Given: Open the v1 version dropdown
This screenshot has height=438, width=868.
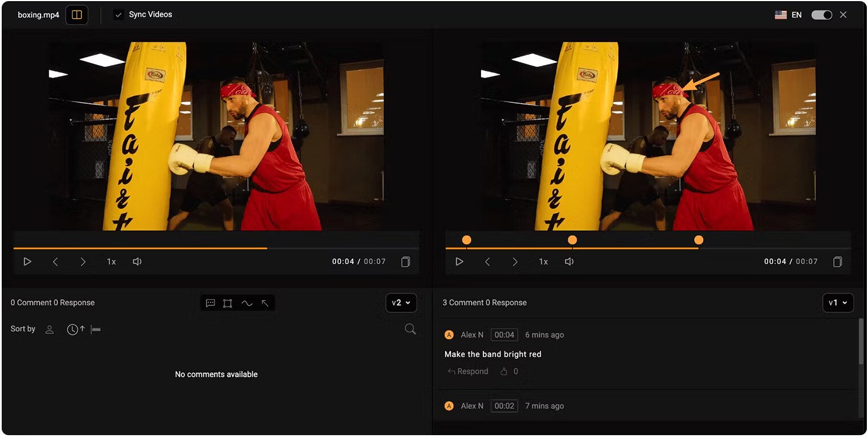Looking at the screenshot, I should (x=838, y=303).
